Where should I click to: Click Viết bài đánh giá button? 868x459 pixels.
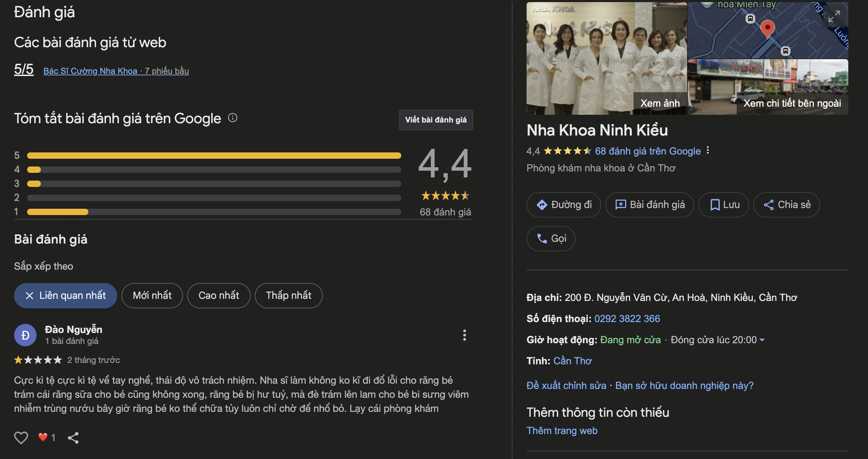click(436, 120)
